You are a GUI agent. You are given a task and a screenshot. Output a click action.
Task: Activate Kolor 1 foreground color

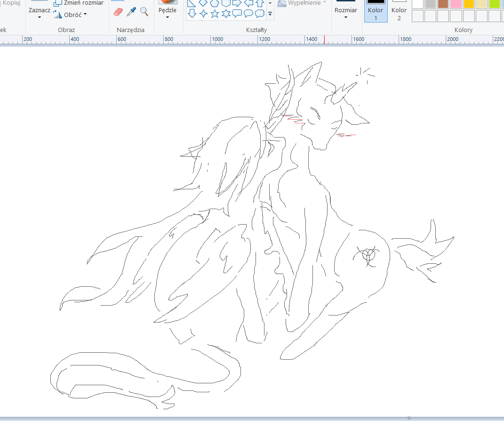pyautogui.click(x=376, y=11)
